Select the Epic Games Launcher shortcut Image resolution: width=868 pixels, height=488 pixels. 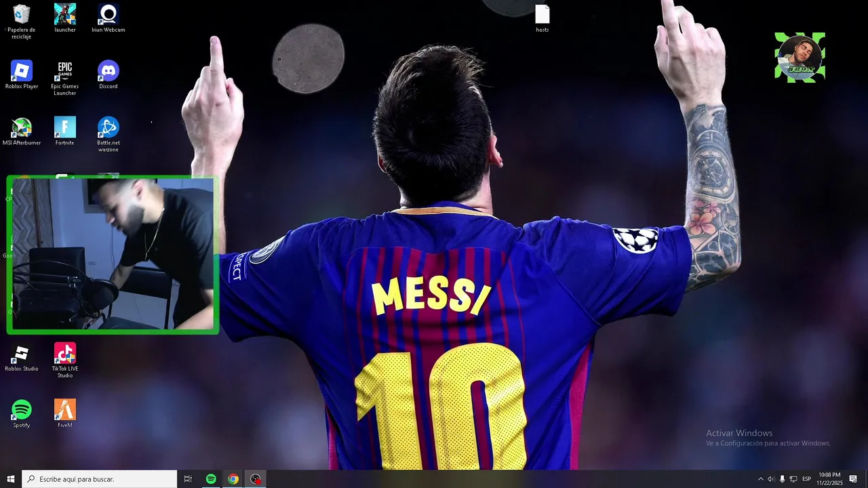(65, 78)
